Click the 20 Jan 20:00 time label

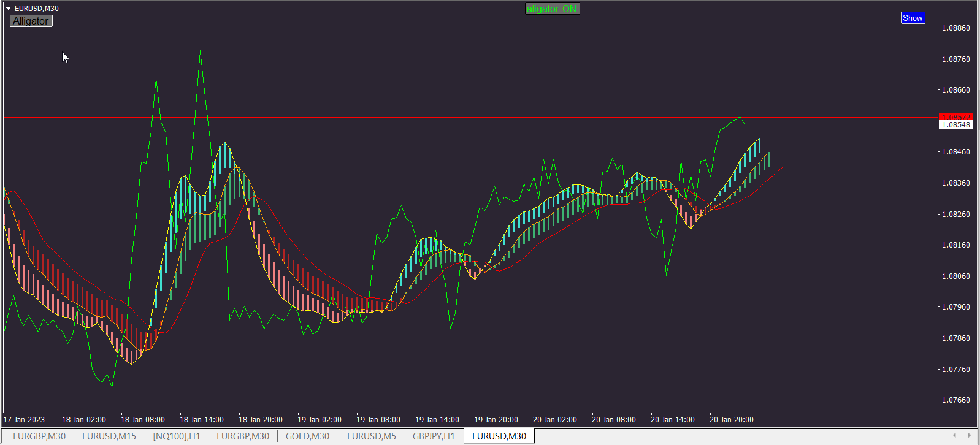click(x=732, y=420)
